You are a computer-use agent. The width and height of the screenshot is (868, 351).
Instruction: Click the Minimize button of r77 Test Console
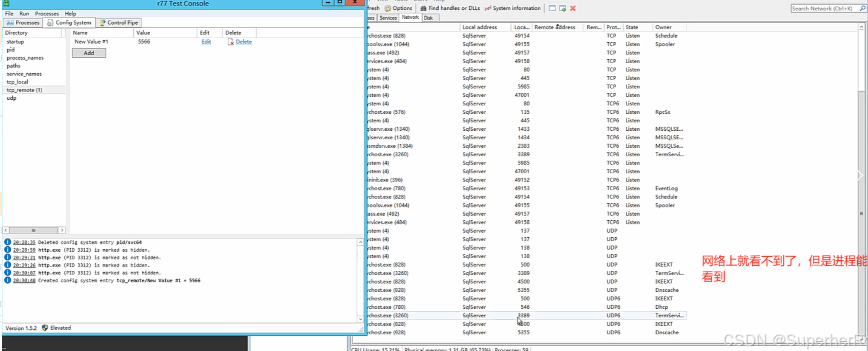pos(327,3)
